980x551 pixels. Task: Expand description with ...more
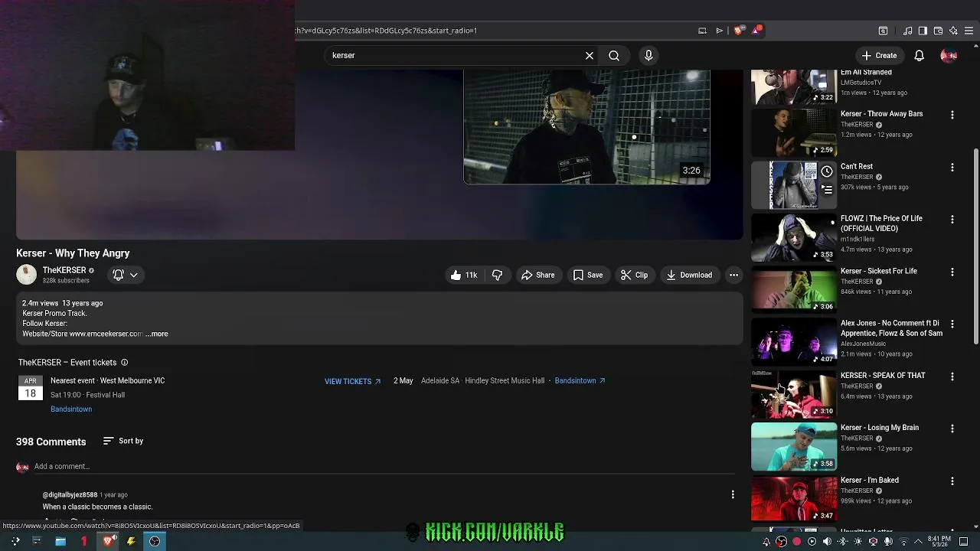(x=157, y=334)
